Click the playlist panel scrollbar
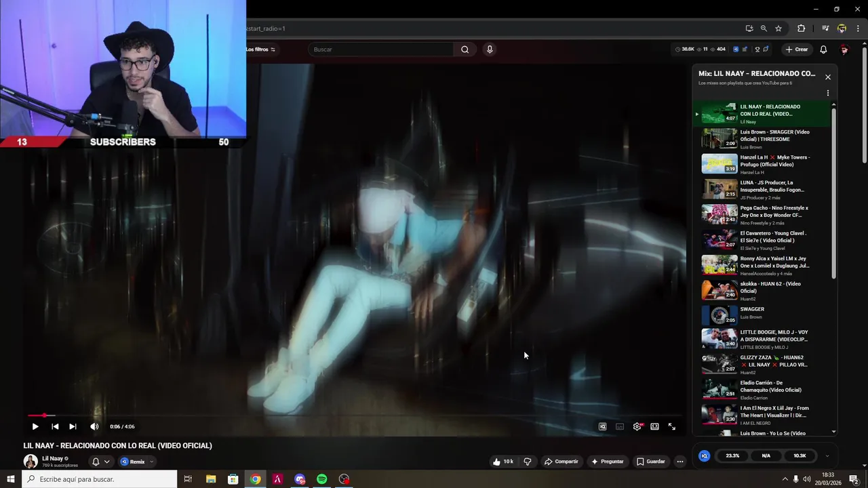Image resolution: width=868 pixels, height=488 pixels. 834,193
